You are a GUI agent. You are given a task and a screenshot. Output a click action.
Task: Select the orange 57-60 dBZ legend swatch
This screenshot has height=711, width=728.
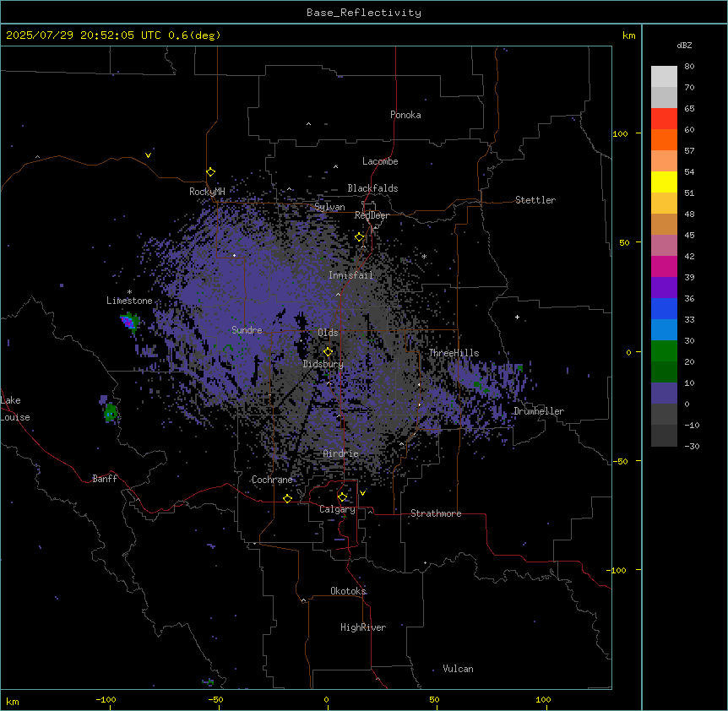[664, 139]
